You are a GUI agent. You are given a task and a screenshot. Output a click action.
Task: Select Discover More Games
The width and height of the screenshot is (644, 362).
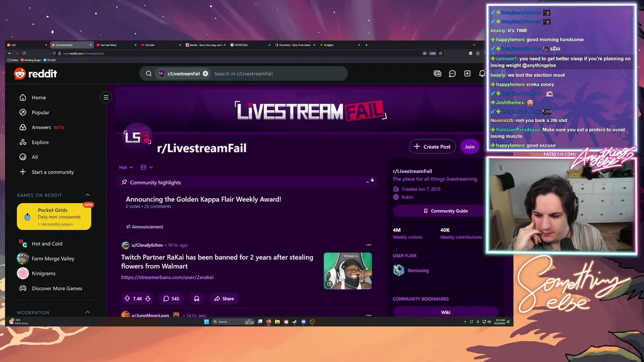[56, 289]
